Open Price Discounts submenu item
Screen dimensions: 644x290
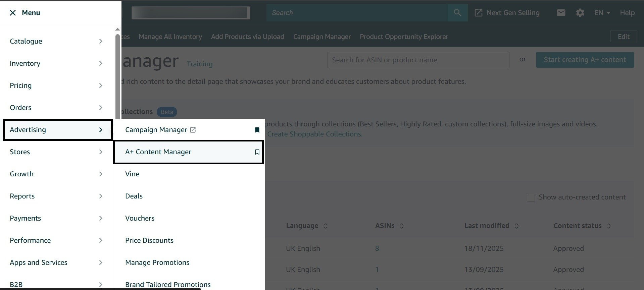[x=149, y=240]
